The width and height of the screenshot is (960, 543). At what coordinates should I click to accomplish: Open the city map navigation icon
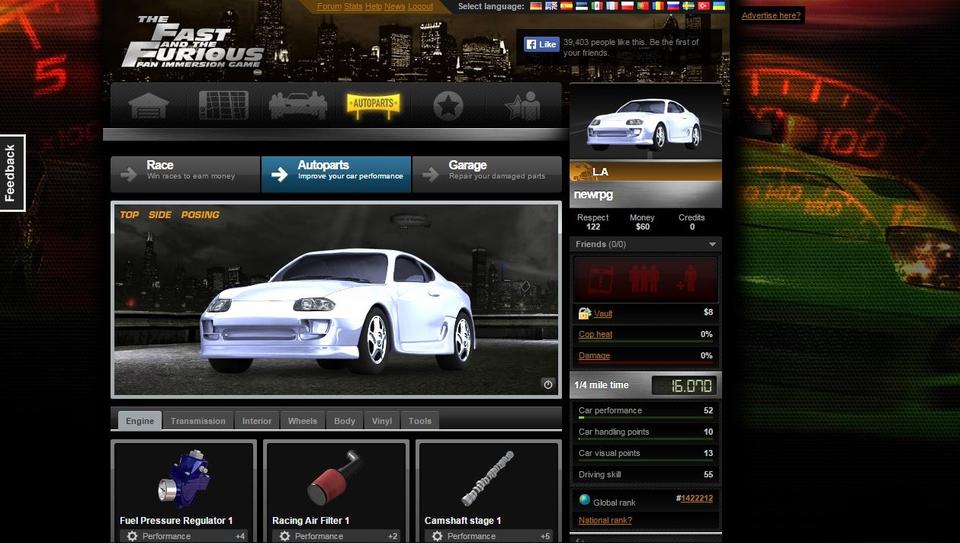point(223,105)
